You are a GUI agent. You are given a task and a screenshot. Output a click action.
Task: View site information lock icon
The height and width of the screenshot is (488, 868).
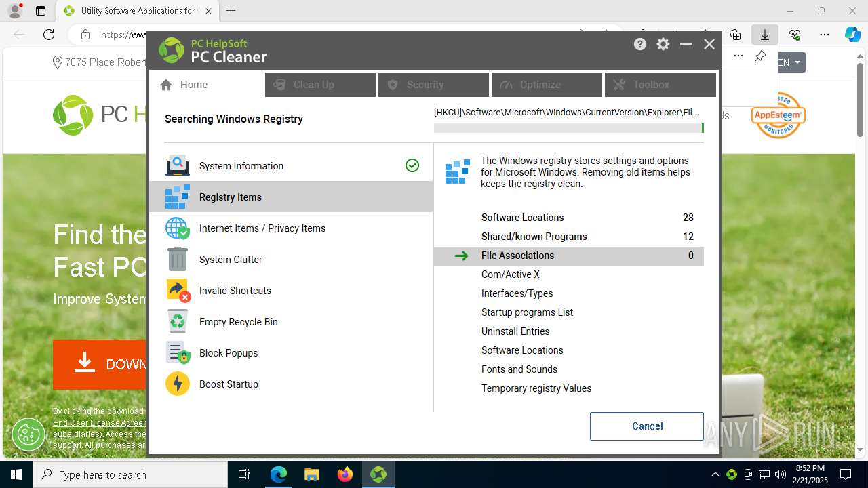point(85,35)
